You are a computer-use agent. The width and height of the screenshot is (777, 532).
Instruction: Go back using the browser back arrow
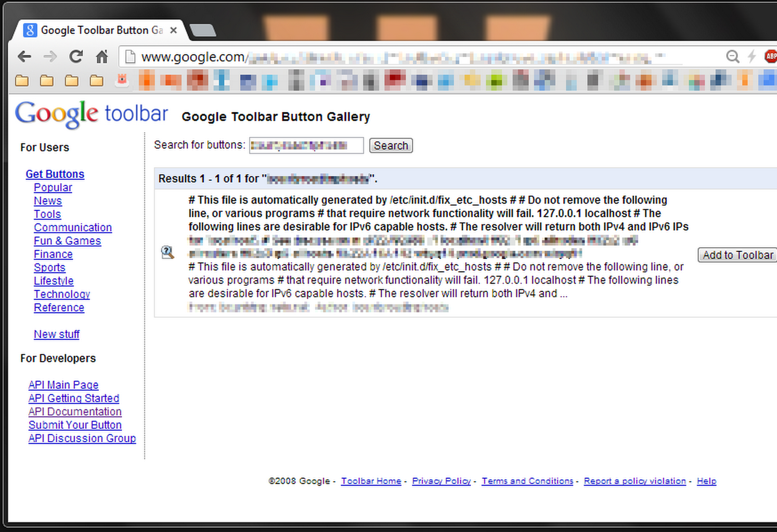(x=24, y=57)
